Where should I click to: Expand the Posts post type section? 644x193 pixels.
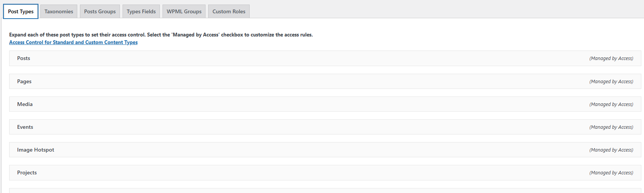click(325, 59)
